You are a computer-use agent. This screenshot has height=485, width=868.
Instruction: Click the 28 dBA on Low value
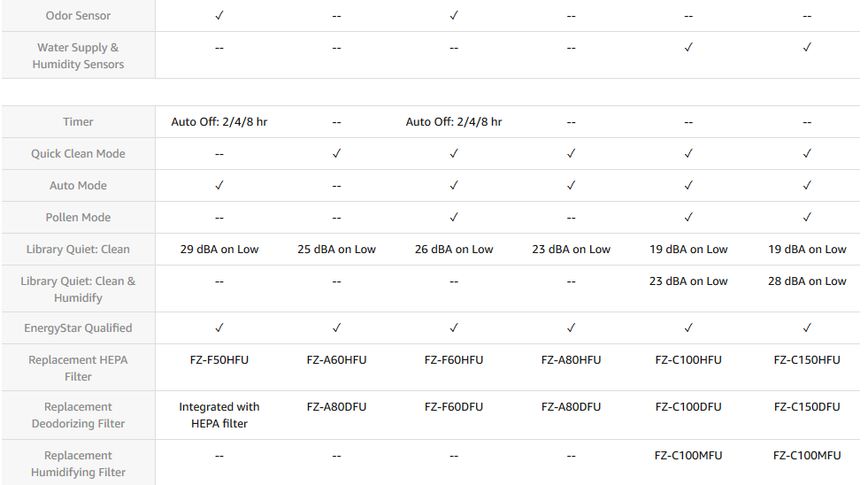[807, 281]
